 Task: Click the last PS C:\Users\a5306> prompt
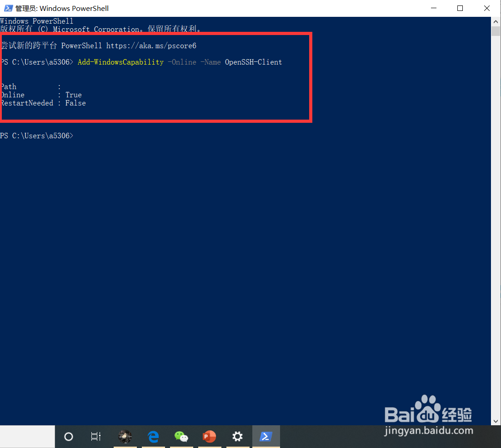pos(37,136)
